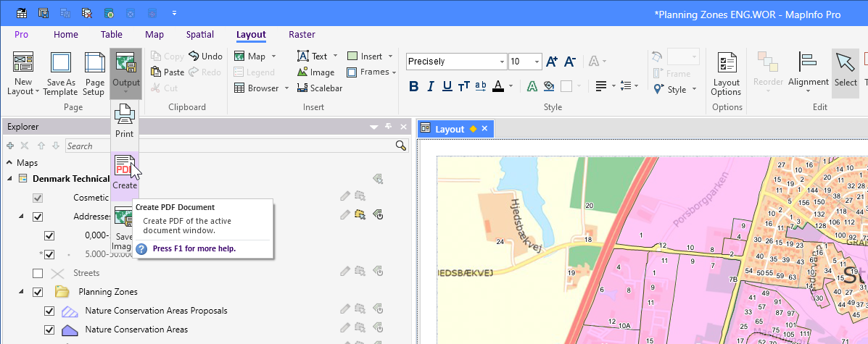868x344 pixels.
Task: Close the Layout document tab
Action: (x=484, y=129)
